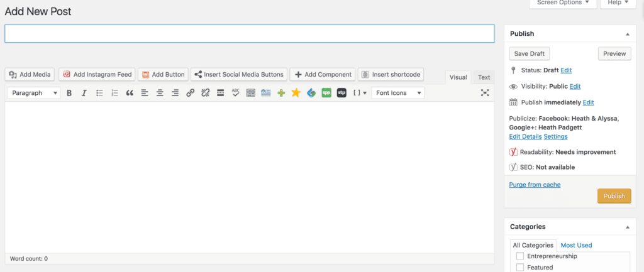
Task: Select the Most Used categories tab
Action: click(x=576, y=246)
